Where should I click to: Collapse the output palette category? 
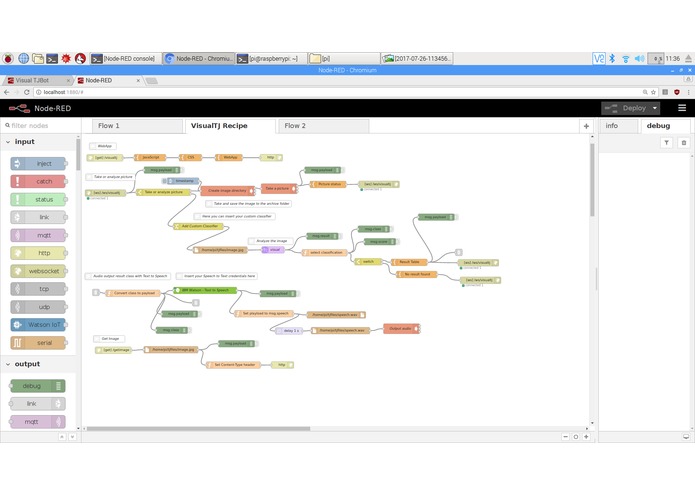pyautogui.click(x=8, y=364)
